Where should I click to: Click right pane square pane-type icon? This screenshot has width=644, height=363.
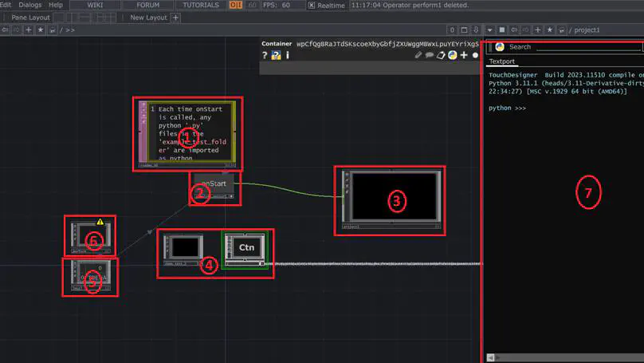(502, 30)
